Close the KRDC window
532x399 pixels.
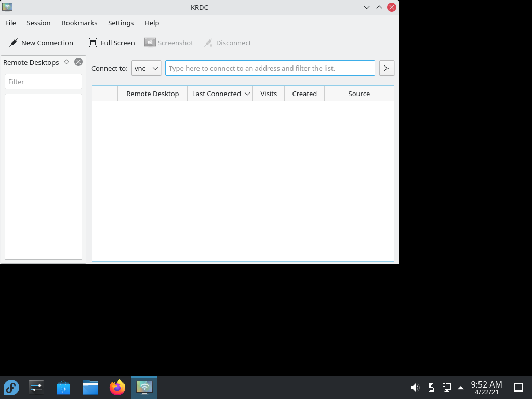(x=392, y=7)
